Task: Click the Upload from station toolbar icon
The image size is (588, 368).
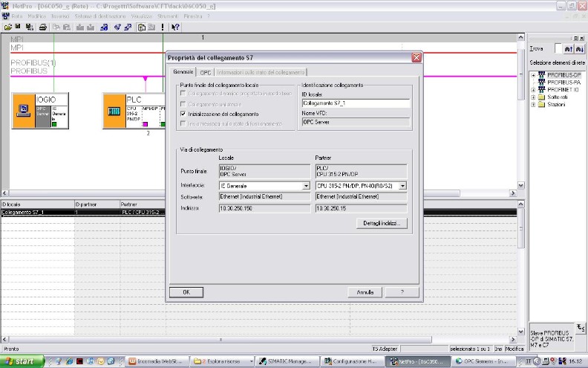Action: [x=91, y=27]
